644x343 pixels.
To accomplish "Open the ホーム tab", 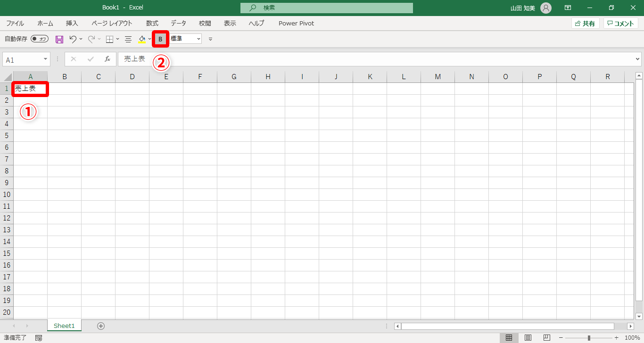I will [x=45, y=24].
